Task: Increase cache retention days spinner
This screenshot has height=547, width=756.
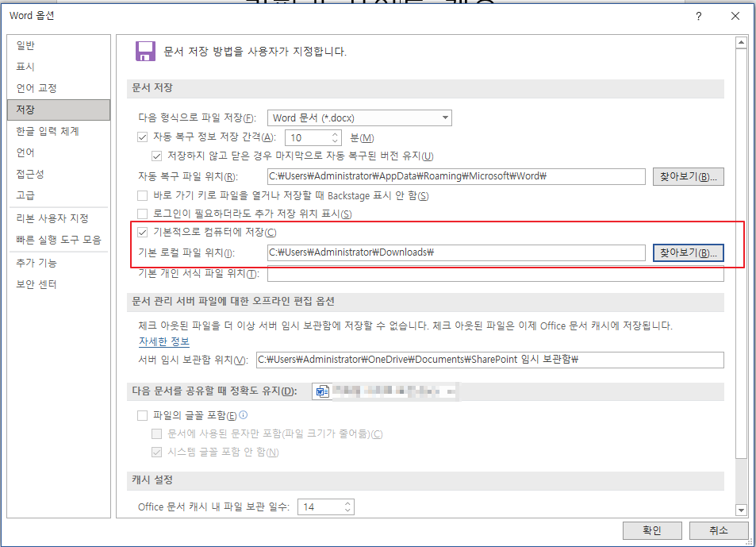Action: coord(347,503)
